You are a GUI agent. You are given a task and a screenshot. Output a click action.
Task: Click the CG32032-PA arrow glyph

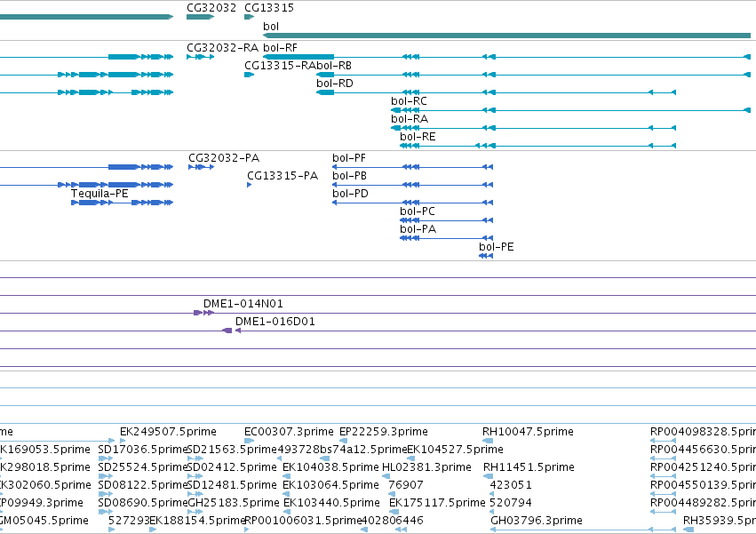pos(201,167)
